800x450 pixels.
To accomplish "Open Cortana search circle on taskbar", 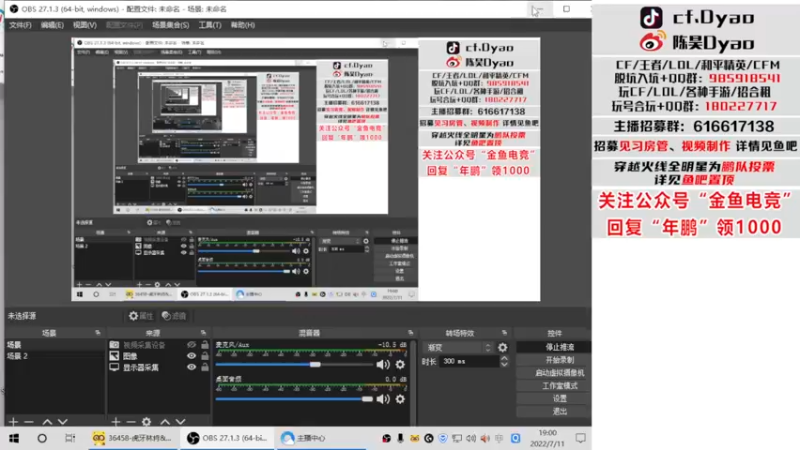I will (42, 438).
